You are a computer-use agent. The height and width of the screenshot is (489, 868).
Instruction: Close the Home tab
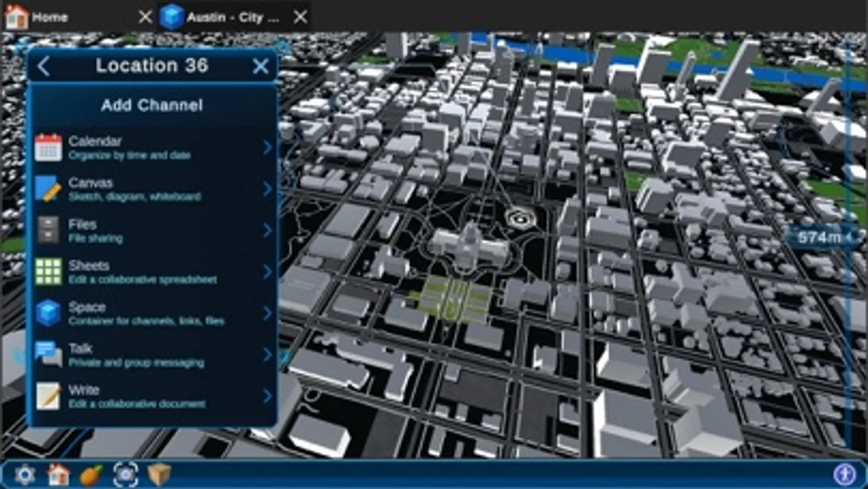[x=145, y=17]
